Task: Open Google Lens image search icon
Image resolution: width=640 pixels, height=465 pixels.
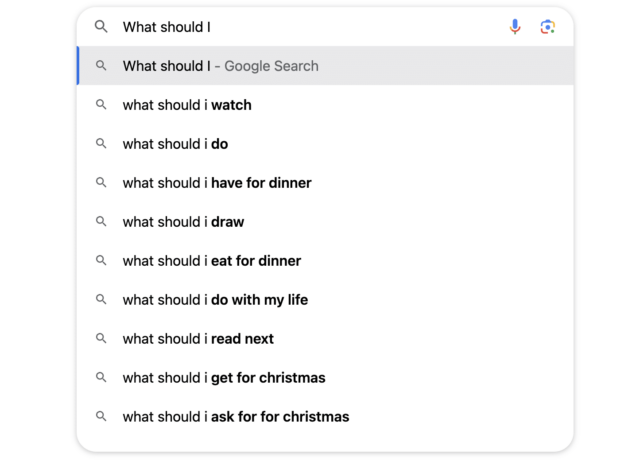Action: [x=547, y=27]
